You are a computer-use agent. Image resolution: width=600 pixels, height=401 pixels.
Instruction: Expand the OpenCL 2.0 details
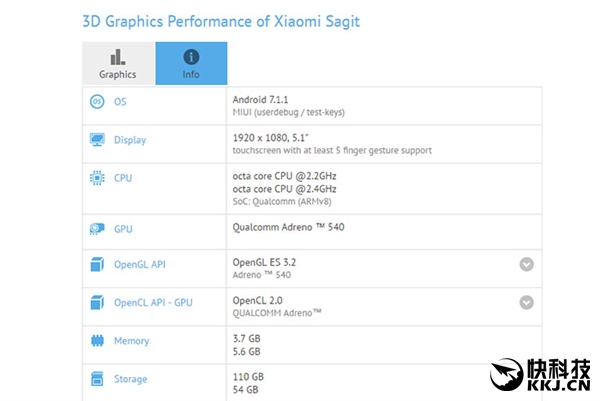tap(526, 302)
